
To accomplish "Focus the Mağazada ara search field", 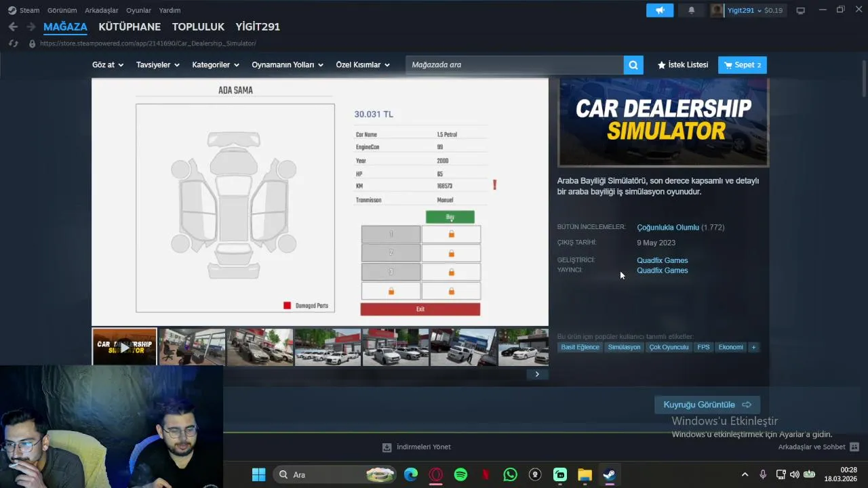I will point(515,65).
